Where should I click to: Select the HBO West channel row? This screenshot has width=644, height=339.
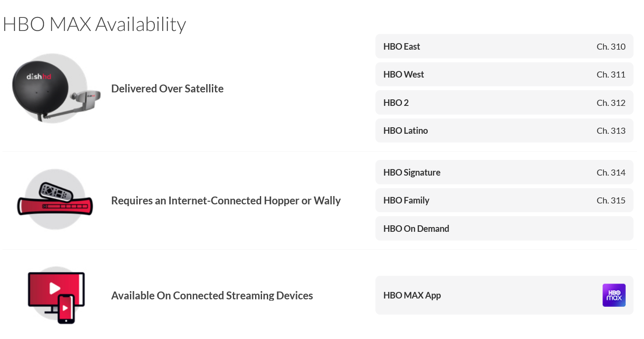pos(504,75)
